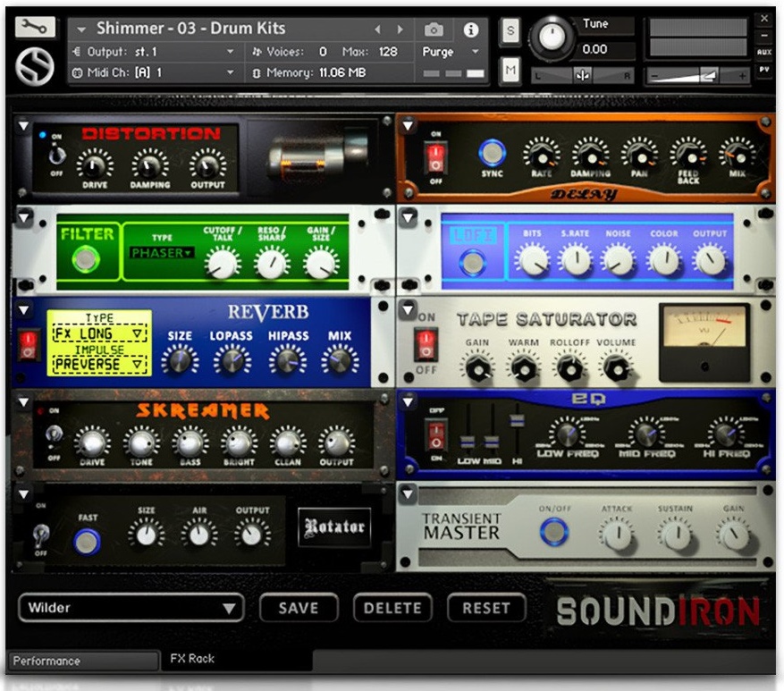Viewport: 784px width, 691px height.
Task: Toggle the PV button
Action: (764, 70)
